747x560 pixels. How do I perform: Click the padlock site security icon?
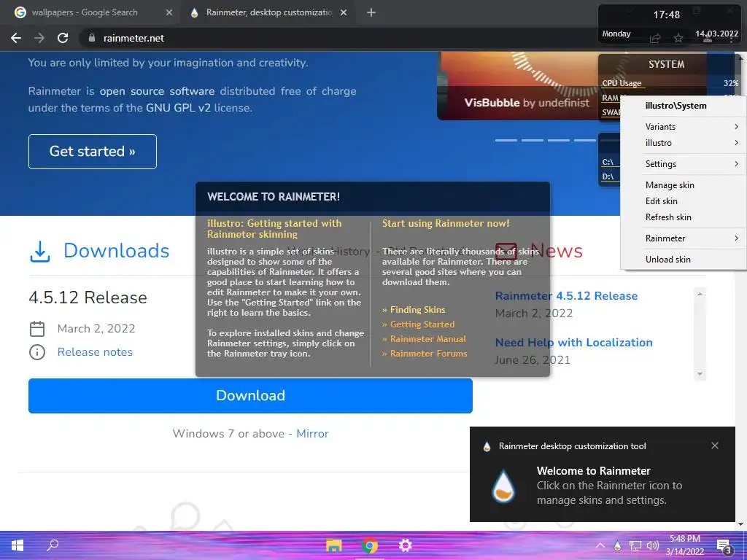91,38
